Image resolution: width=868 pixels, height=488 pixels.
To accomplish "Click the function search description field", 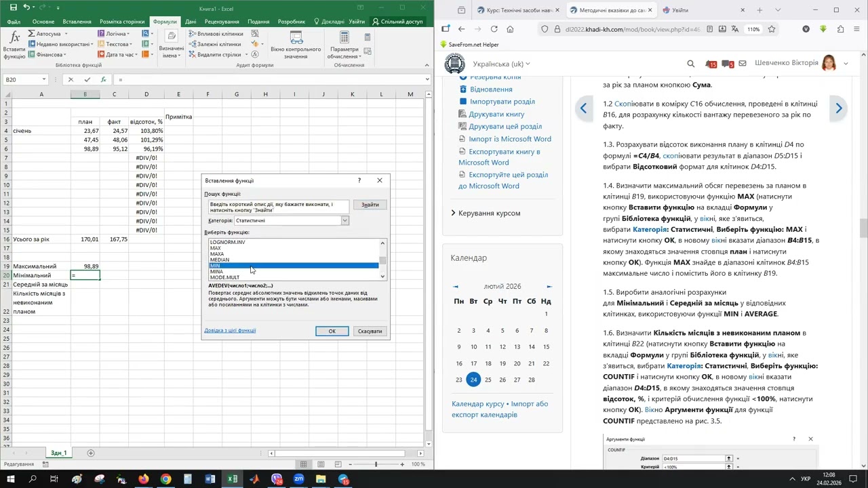I will coord(279,207).
